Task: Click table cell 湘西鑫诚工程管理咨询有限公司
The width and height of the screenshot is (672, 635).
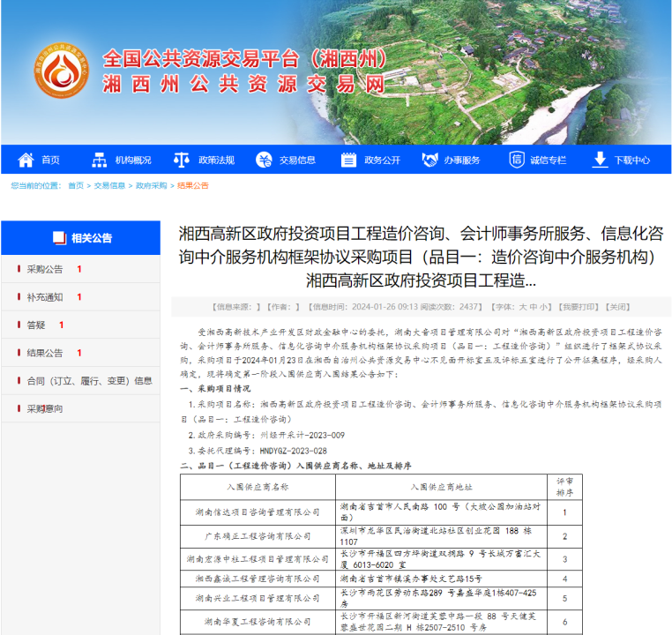Action: (x=258, y=579)
